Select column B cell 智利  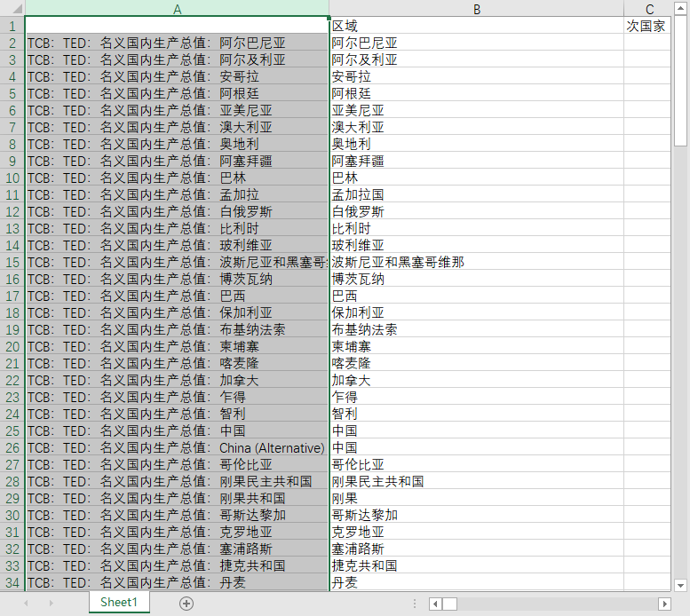click(x=477, y=414)
